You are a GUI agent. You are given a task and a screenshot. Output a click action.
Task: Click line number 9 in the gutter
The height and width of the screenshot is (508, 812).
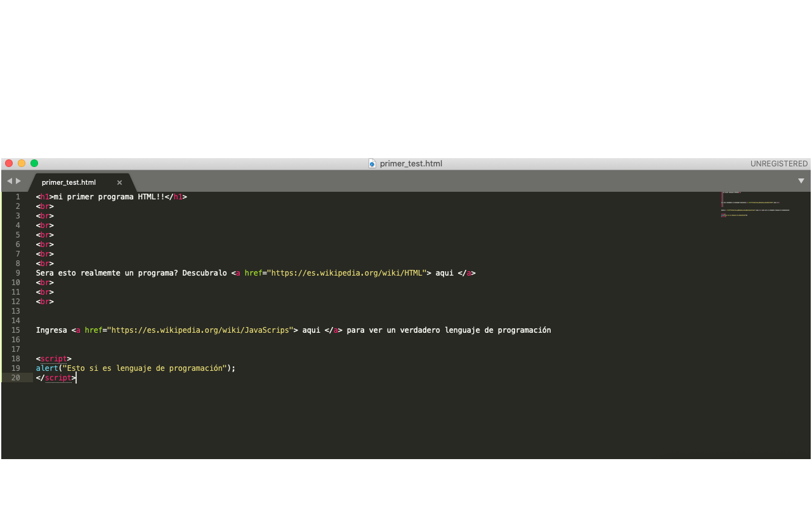(18, 273)
